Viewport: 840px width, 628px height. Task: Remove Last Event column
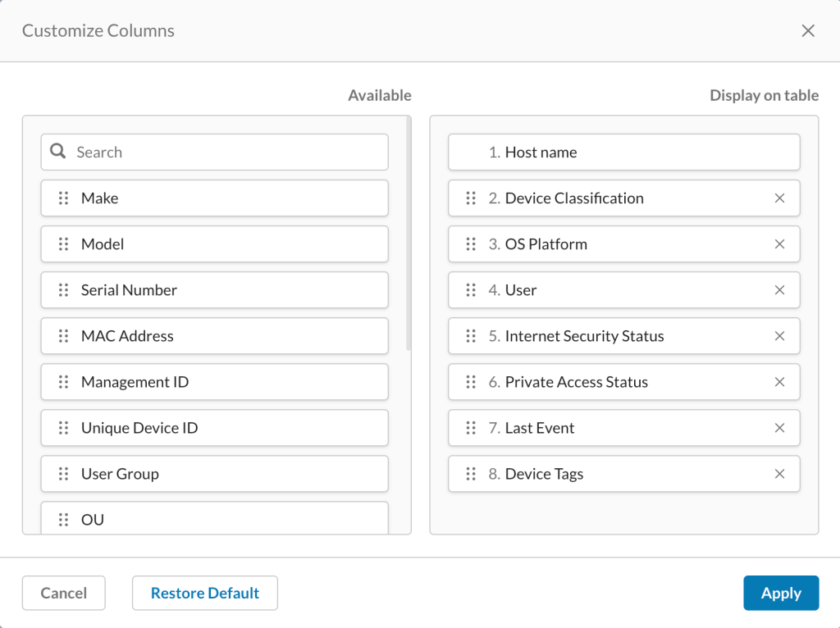pos(779,428)
